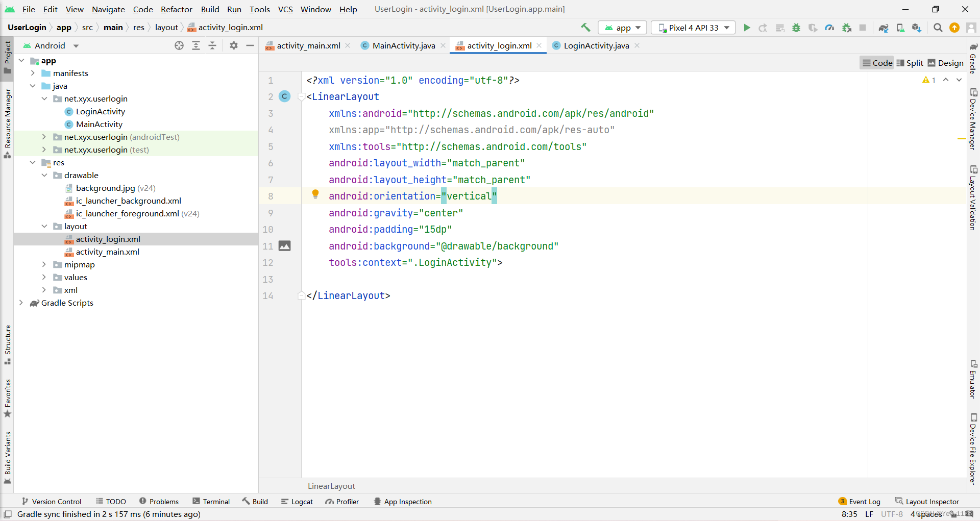Open SDK Manager toolbar icon

pyautogui.click(x=917, y=28)
